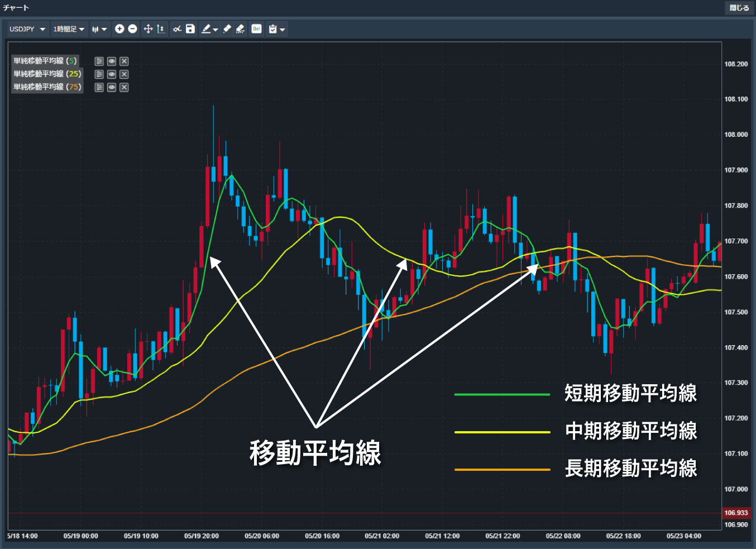Expand the pen tool dropdown arrow
Screen dimensions: 756x549
pos(216,30)
